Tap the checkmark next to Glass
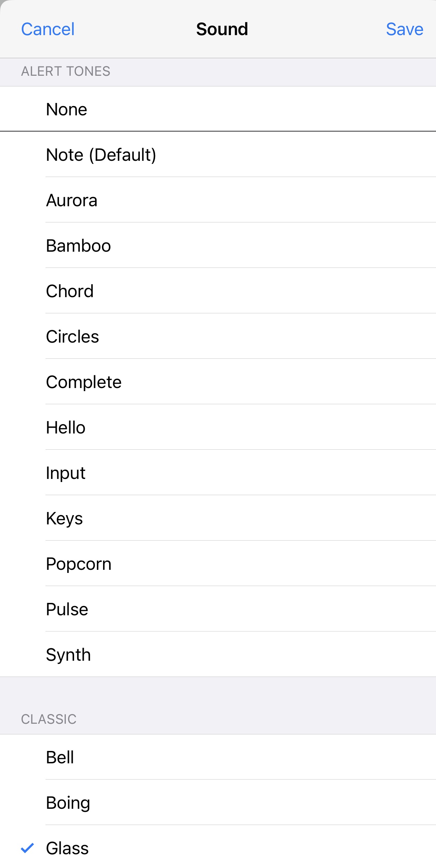Viewport: 436px width, 868px height. click(27, 848)
